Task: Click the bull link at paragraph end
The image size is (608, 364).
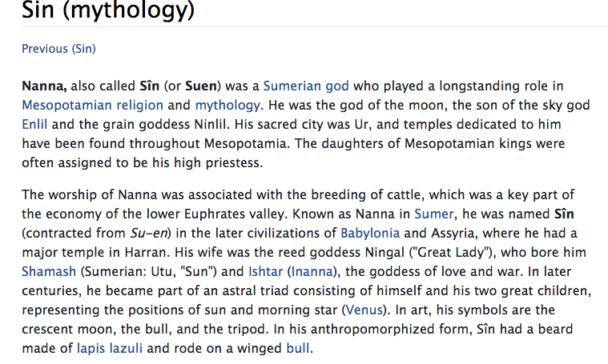Action: click(297, 348)
